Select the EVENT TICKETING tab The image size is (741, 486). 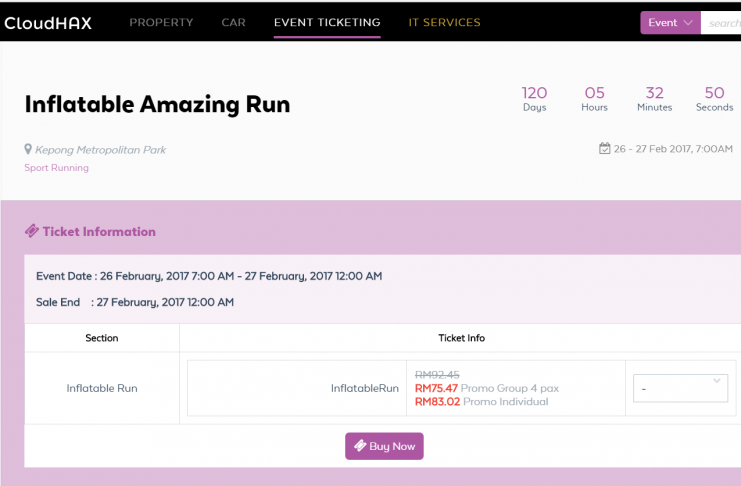pos(327,22)
